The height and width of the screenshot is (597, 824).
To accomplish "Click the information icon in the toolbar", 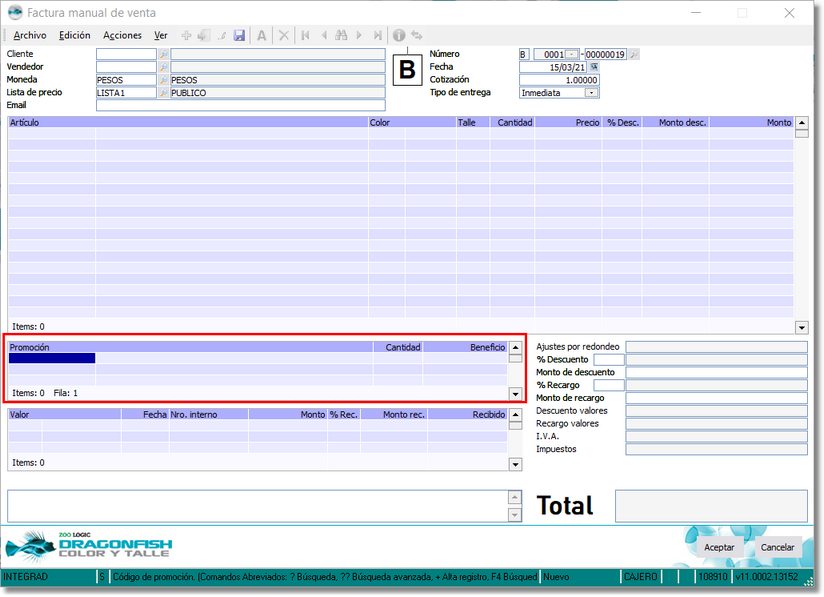I will (399, 35).
